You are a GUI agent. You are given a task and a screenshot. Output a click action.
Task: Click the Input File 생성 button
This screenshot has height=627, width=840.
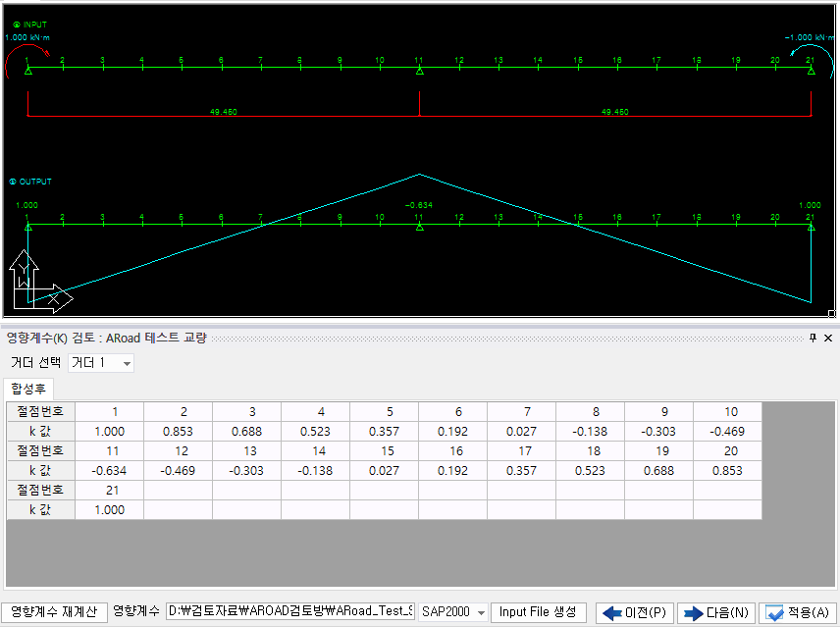(x=538, y=611)
